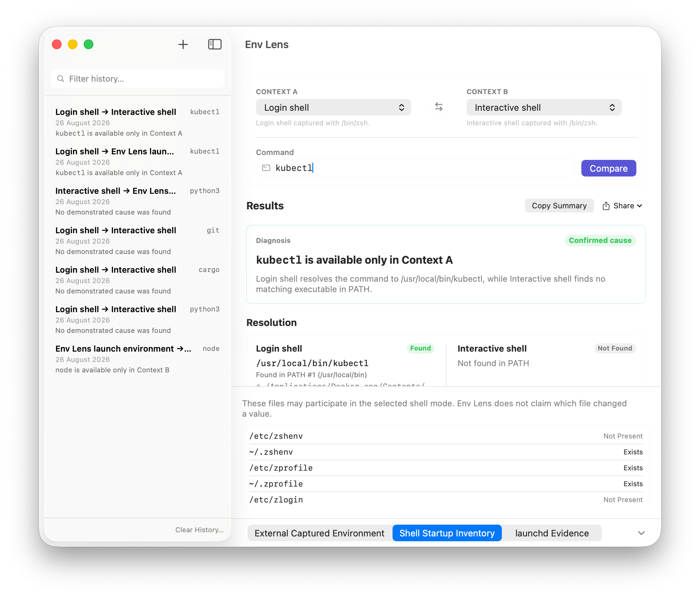Open the Context B Interactive shell dropdown

pos(544,108)
